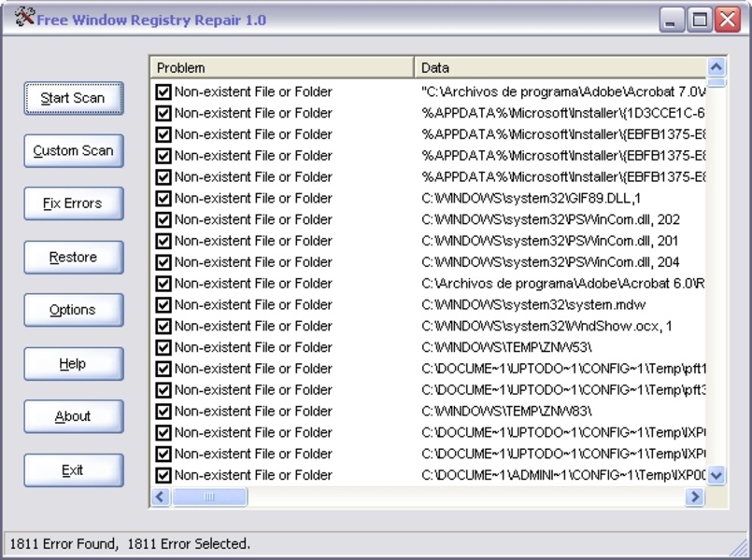Restore a previous registry backup
The height and width of the screenshot is (560, 752).
click(x=73, y=257)
